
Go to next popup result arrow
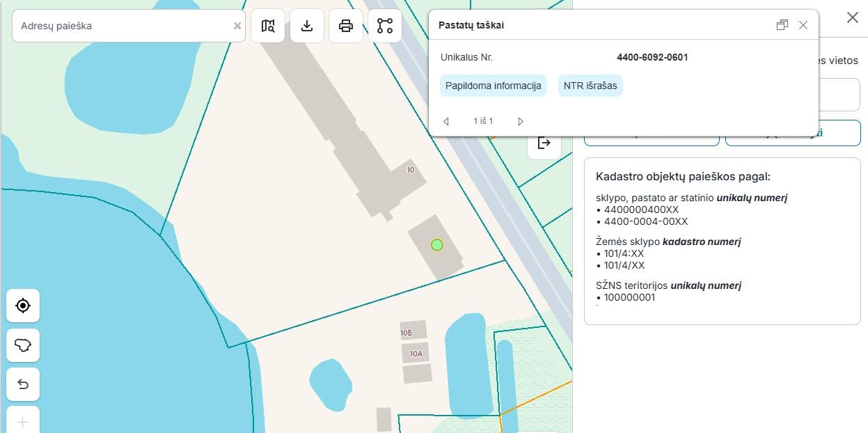pos(520,121)
